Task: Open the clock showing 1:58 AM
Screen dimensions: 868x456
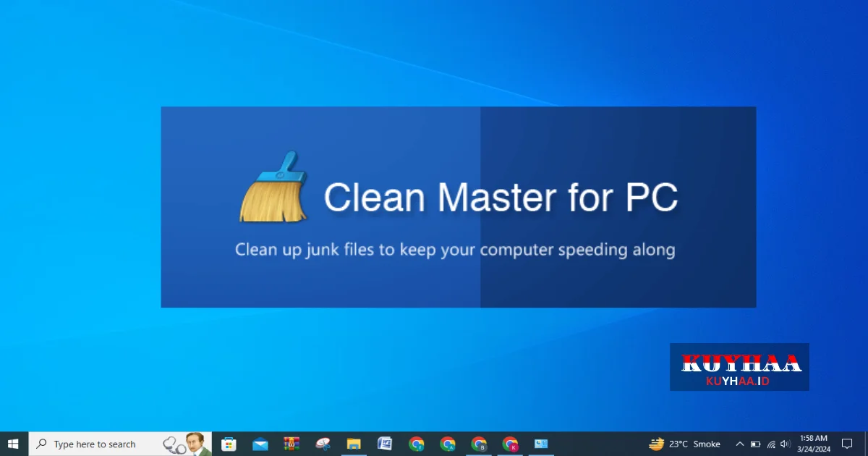Action: pos(814,444)
